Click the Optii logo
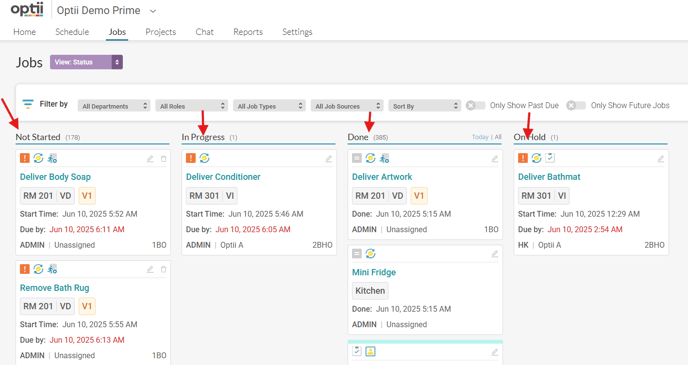The image size is (688, 365). [x=27, y=10]
